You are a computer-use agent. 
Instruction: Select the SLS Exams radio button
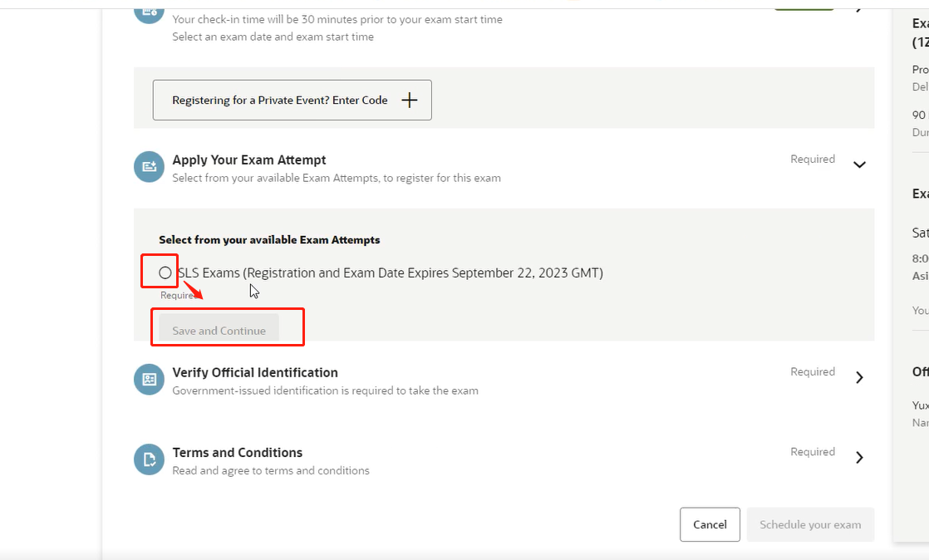[x=165, y=273]
